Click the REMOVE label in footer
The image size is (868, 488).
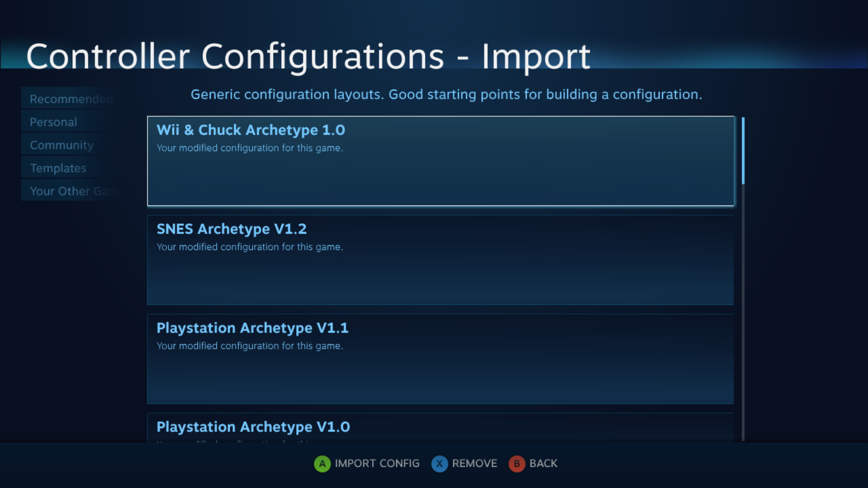coord(474,464)
